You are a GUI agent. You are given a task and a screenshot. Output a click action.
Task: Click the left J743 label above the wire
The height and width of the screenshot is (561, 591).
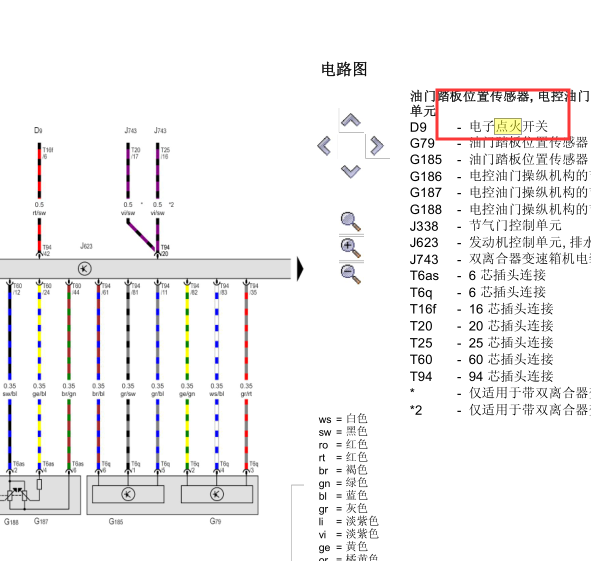(x=130, y=130)
